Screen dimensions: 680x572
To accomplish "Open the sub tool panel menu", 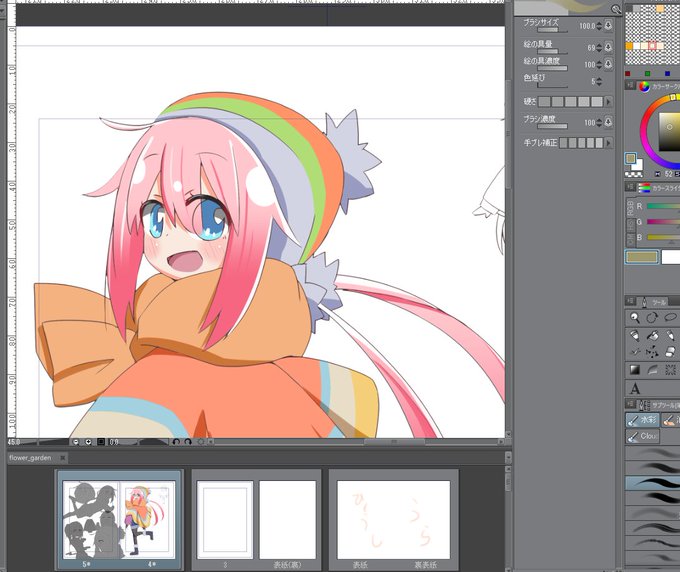I will (630, 405).
